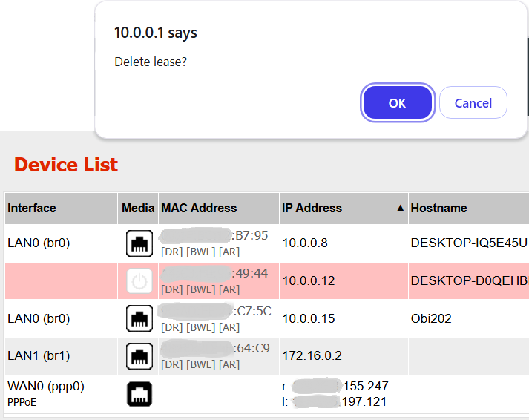
Task: Click MAC address ending :49:44
Action: tap(214, 273)
